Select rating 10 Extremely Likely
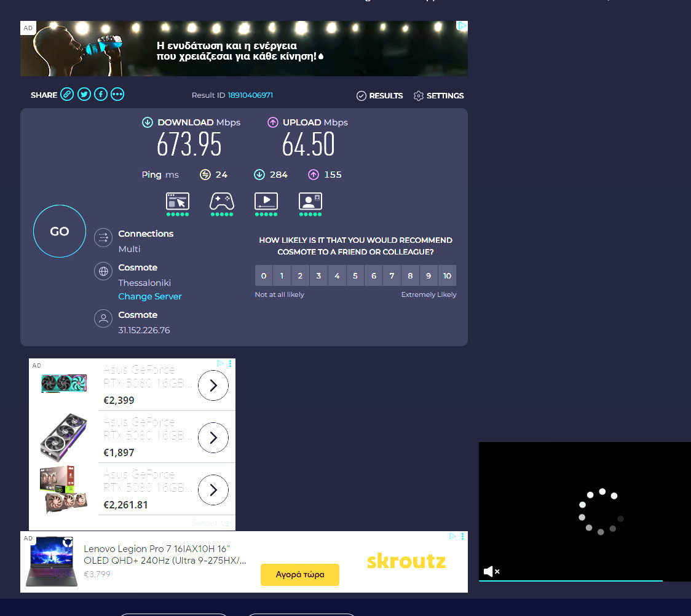The height and width of the screenshot is (616, 691). (447, 276)
